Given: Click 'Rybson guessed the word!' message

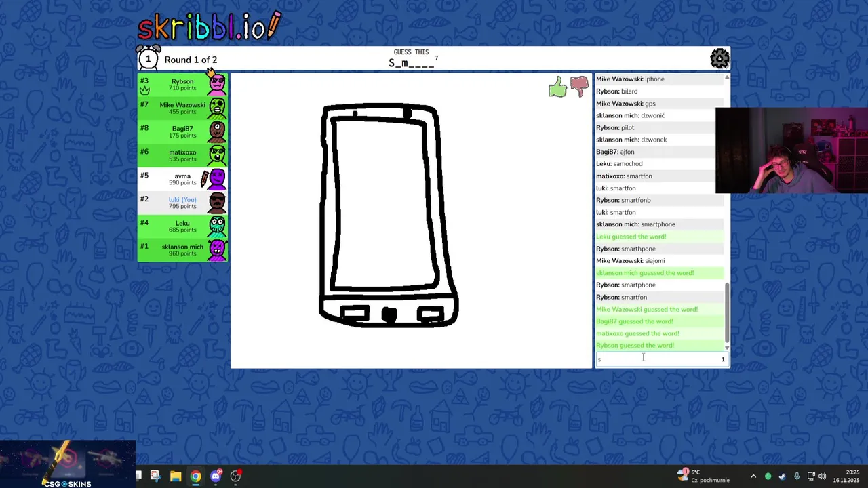Looking at the screenshot, I should tap(635, 346).
